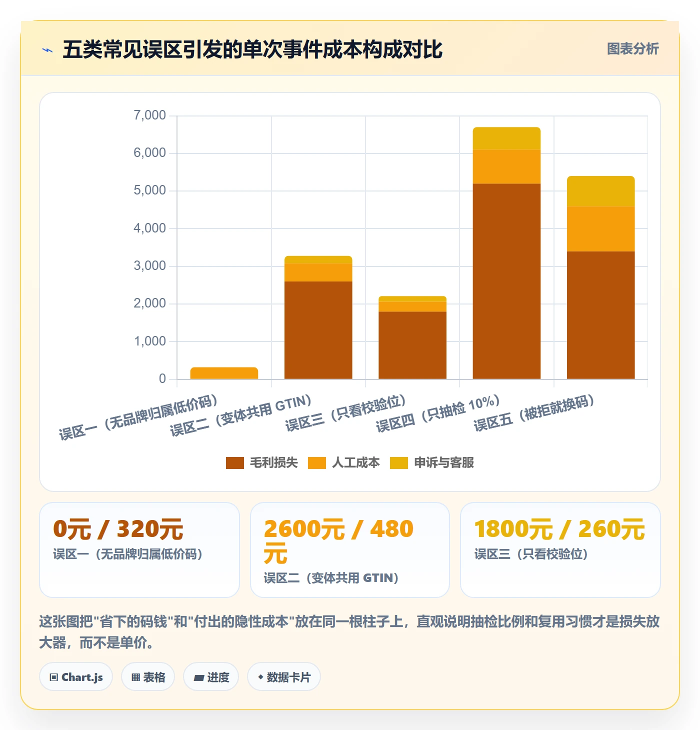Screen dimensions: 700x730
Task: Click the orange 人工成本 segment of 误区五 bar
Action: [601, 228]
